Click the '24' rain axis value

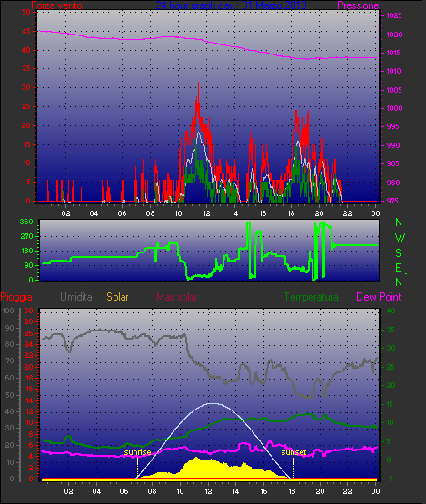[29, 344]
